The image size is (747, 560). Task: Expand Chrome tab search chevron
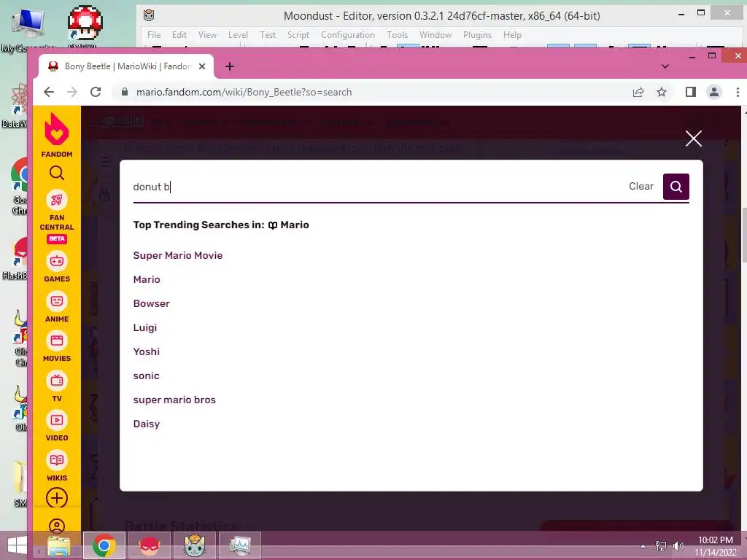tap(665, 66)
